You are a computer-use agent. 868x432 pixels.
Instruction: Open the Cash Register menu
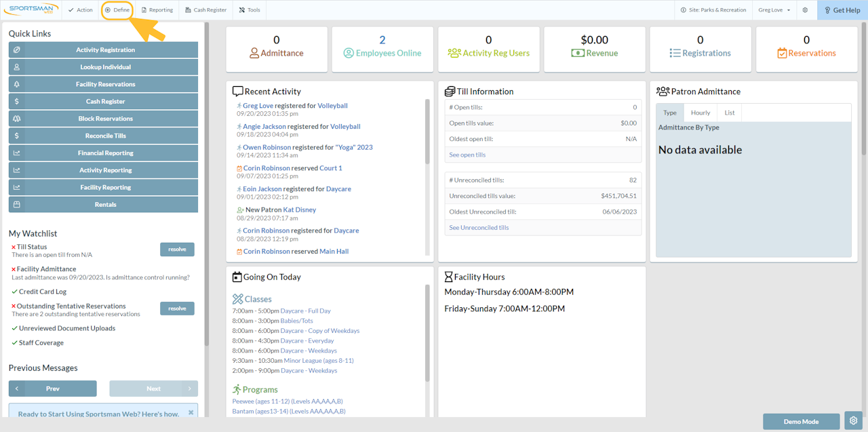click(x=205, y=10)
